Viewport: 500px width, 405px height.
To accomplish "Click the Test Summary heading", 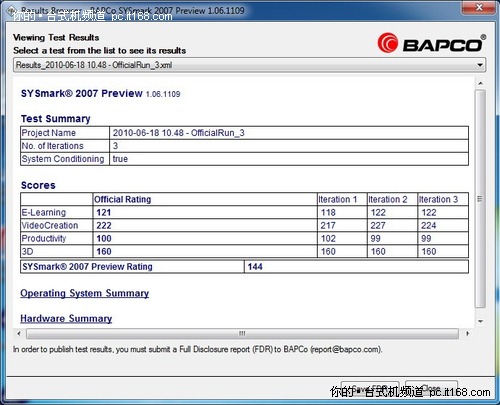I will 56,119.
